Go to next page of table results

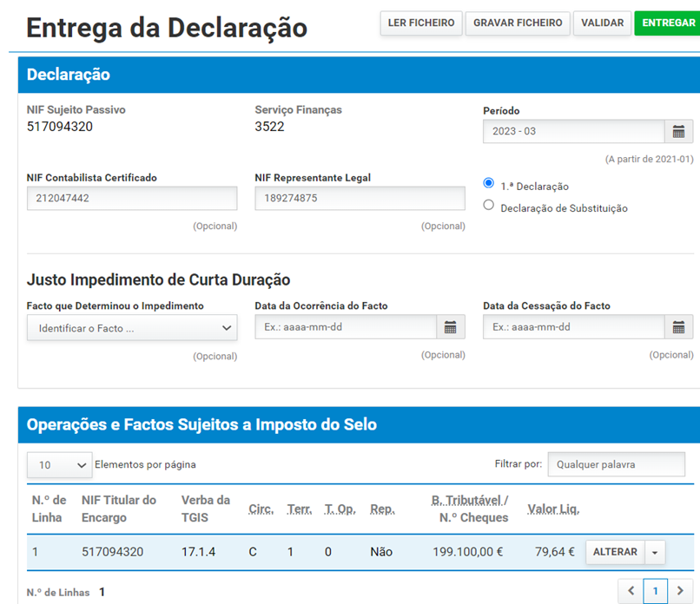[x=680, y=591]
